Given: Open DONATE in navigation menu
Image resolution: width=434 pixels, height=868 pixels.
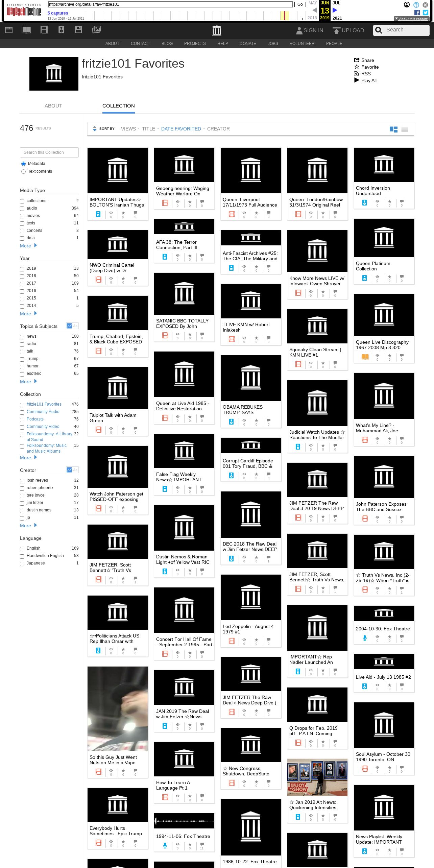Looking at the screenshot, I should 248,44.
